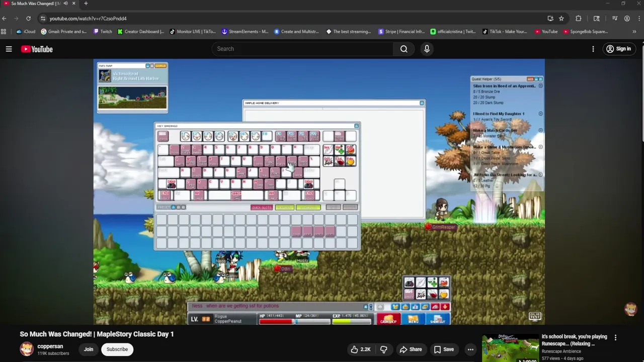Dismiss I Need to Find My Daughter quest
Viewport: 644px width, 362px height.
click(x=541, y=114)
